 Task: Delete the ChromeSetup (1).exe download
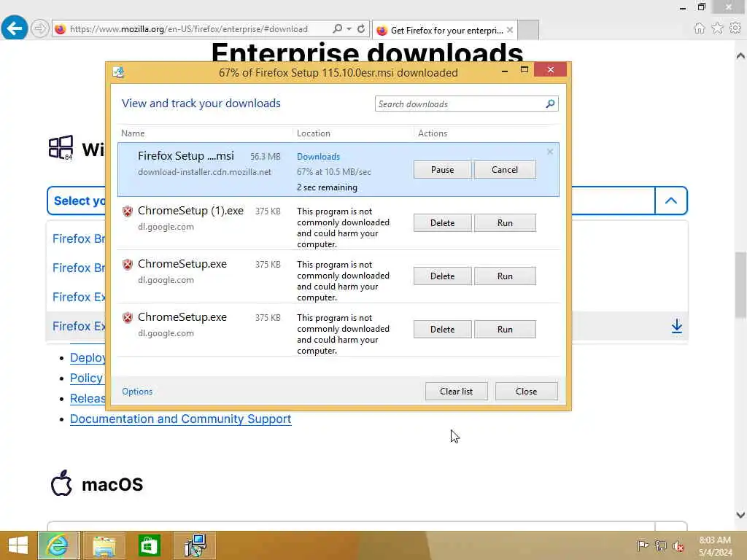[443, 223]
